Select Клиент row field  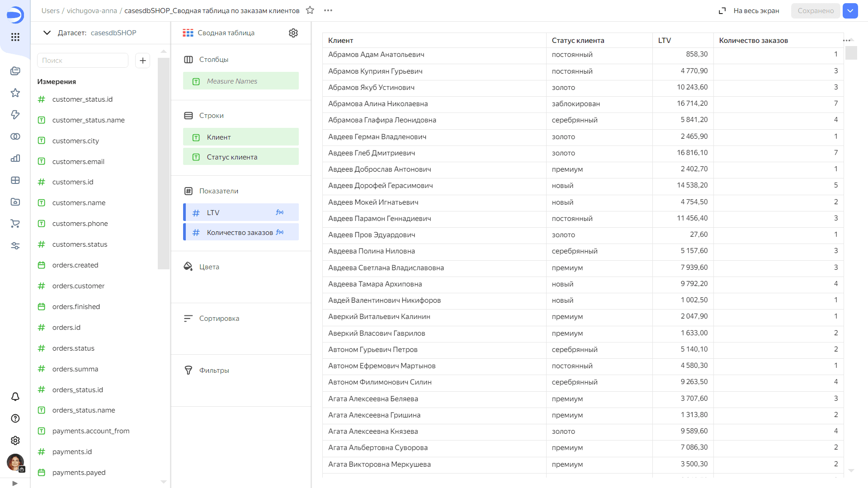pyautogui.click(x=241, y=137)
